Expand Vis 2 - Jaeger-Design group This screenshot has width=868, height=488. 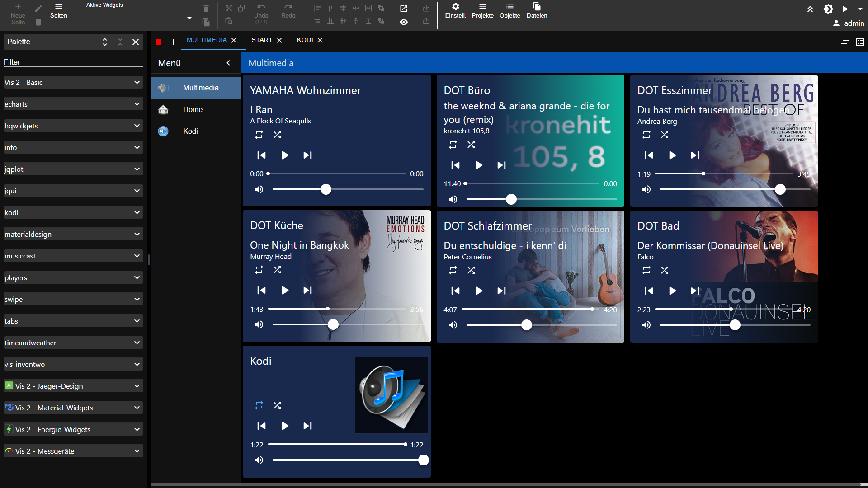[x=73, y=386]
